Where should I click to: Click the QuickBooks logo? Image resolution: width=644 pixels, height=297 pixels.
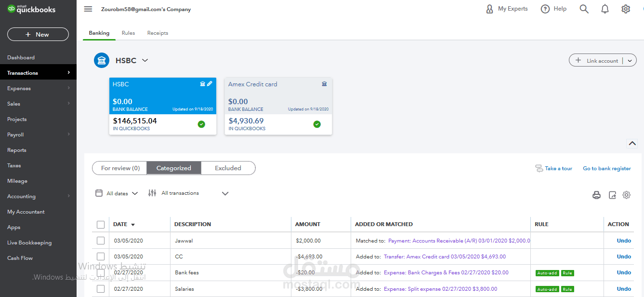point(32,9)
